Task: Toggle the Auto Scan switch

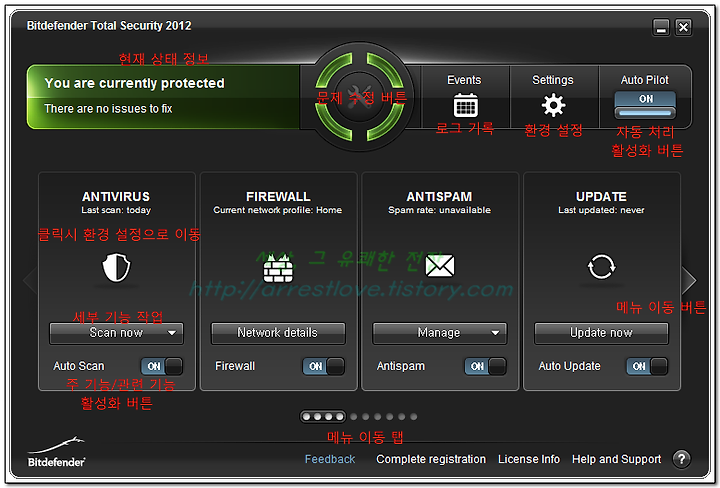Action: (x=162, y=366)
